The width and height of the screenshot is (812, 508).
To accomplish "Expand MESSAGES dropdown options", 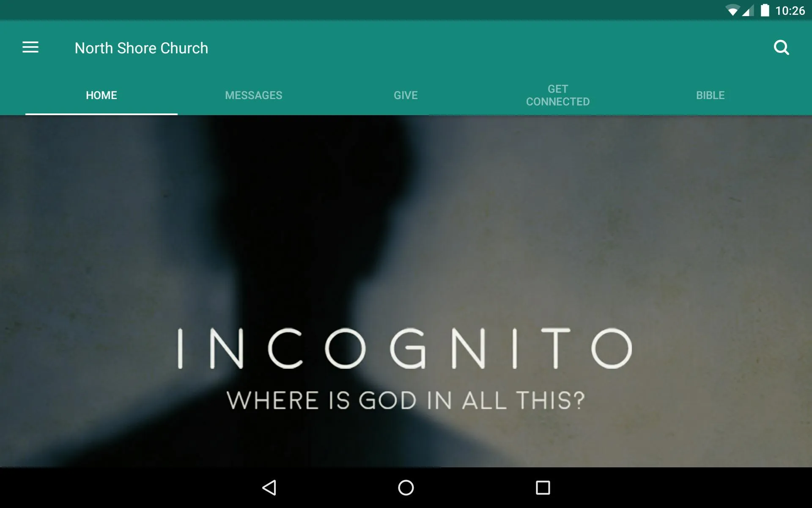I will click(x=253, y=95).
